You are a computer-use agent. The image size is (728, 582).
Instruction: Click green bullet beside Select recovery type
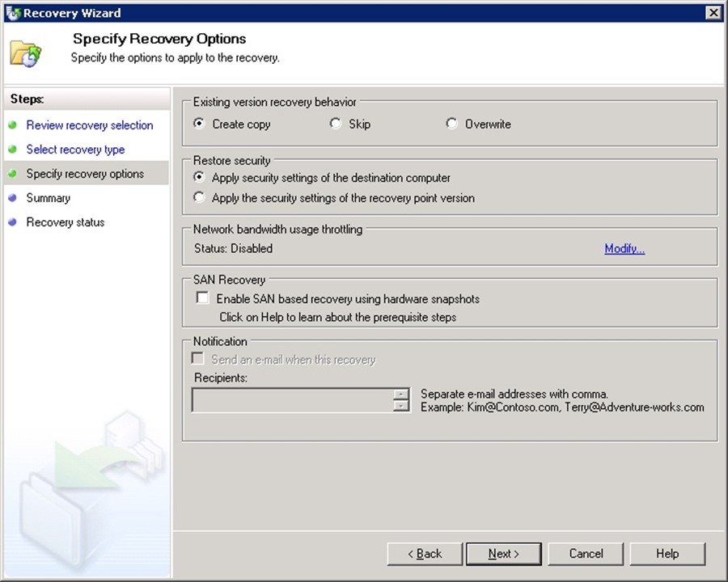[12, 150]
